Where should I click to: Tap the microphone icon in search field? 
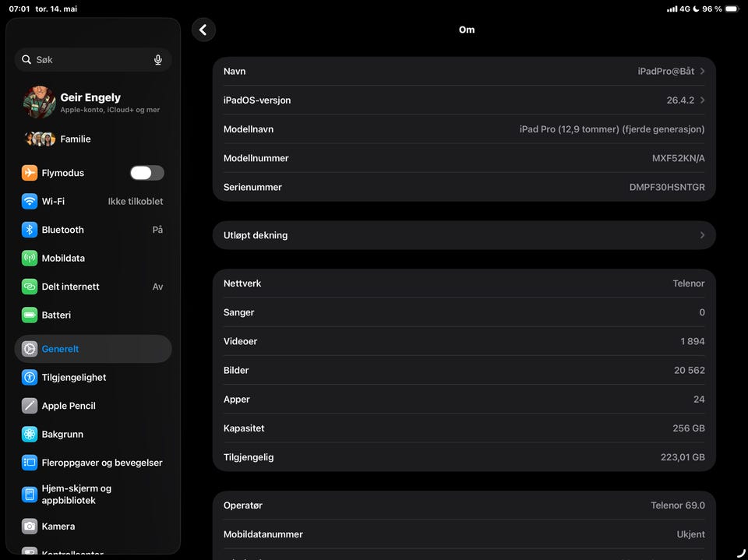click(x=158, y=60)
